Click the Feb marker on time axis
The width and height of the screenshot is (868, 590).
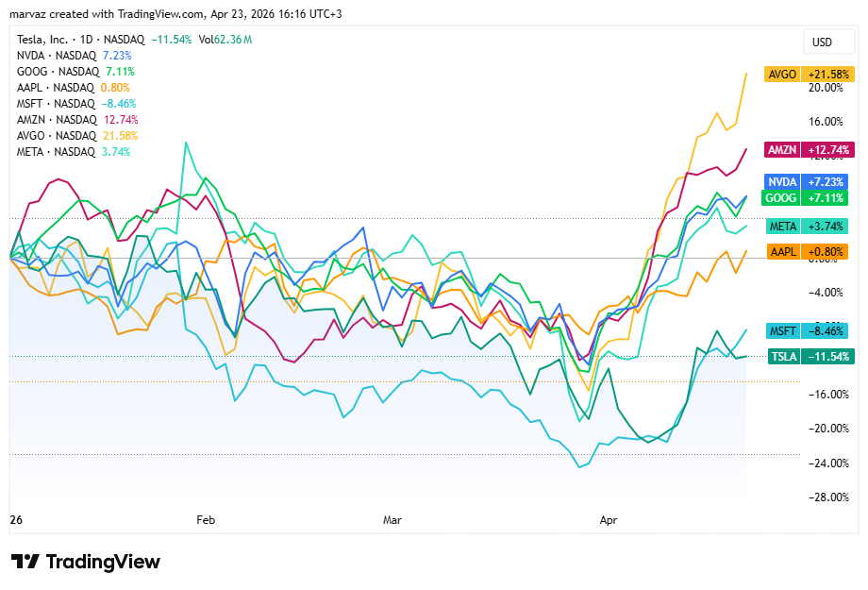point(206,520)
